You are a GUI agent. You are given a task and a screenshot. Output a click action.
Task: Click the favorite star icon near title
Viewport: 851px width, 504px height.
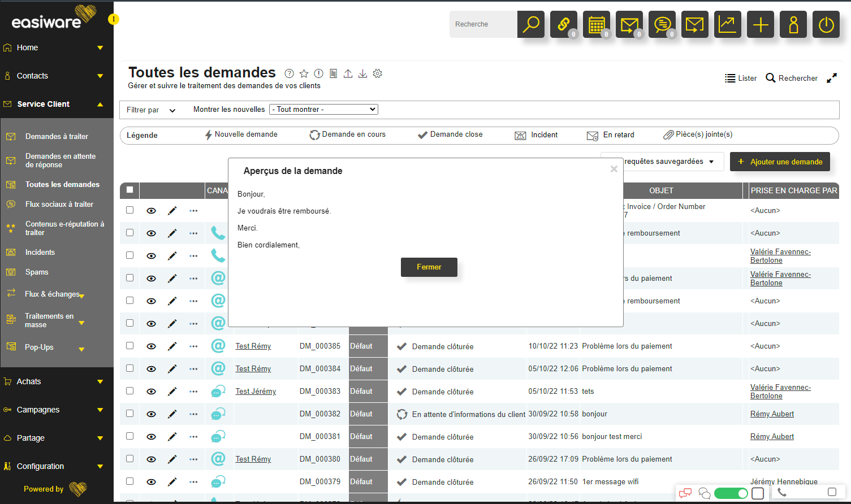[x=304, y=73]
